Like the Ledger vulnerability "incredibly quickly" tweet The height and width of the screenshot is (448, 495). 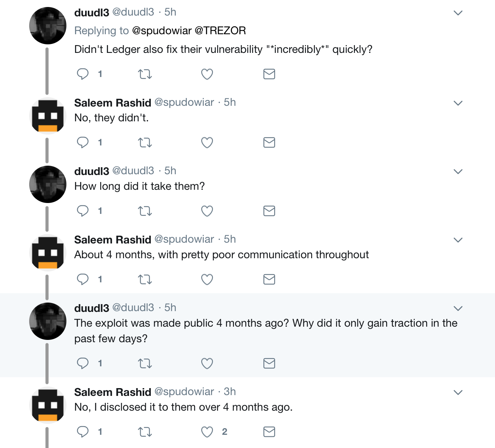(x=207, y=74)
